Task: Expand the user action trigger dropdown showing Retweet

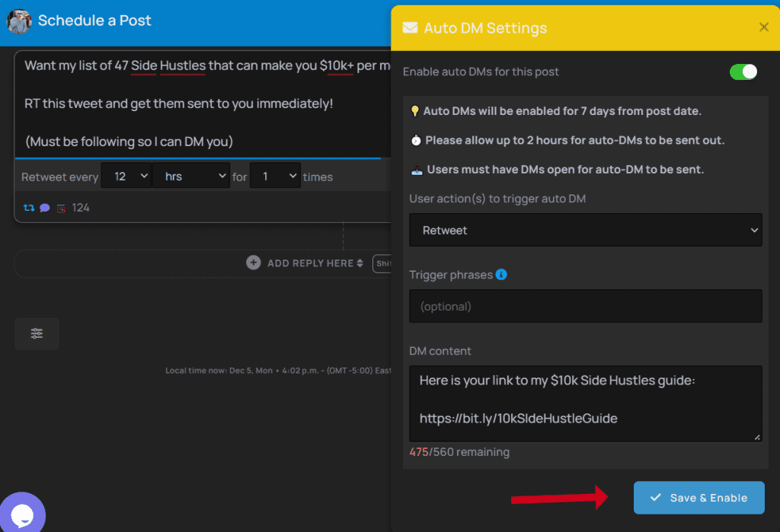Action: [x=585, y=230]
